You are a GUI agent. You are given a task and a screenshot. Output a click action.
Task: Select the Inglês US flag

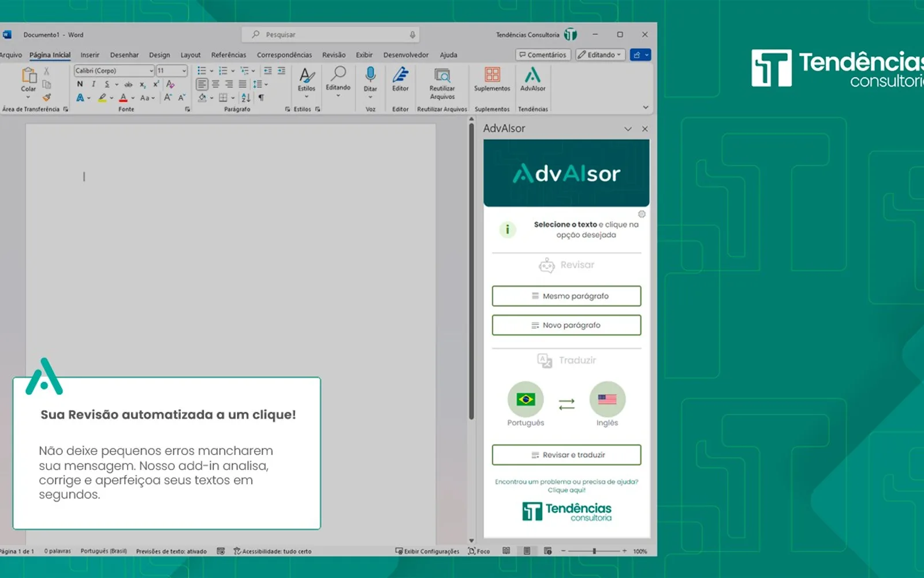pyautogui.click(x=607, y=399)
